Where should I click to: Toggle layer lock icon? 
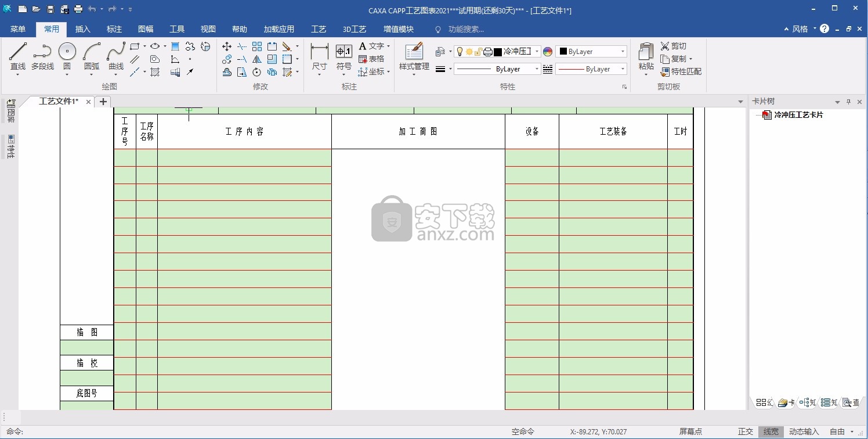(x=478, y=52)
